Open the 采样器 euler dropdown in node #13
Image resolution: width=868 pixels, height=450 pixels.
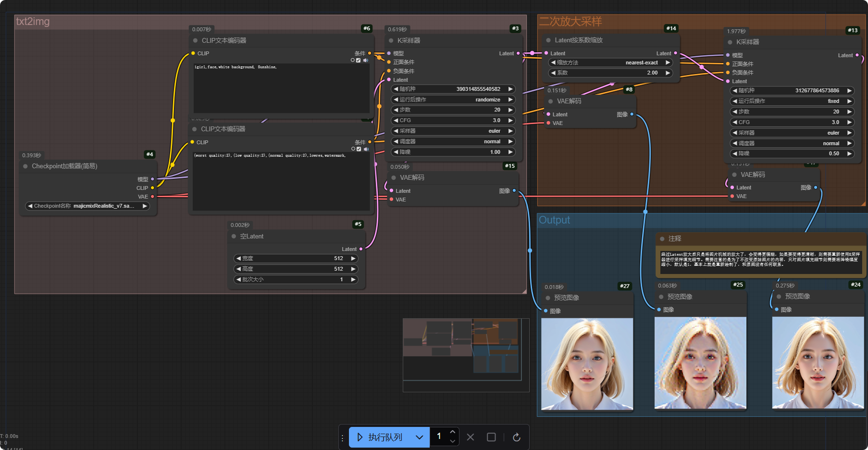(792, 133)
